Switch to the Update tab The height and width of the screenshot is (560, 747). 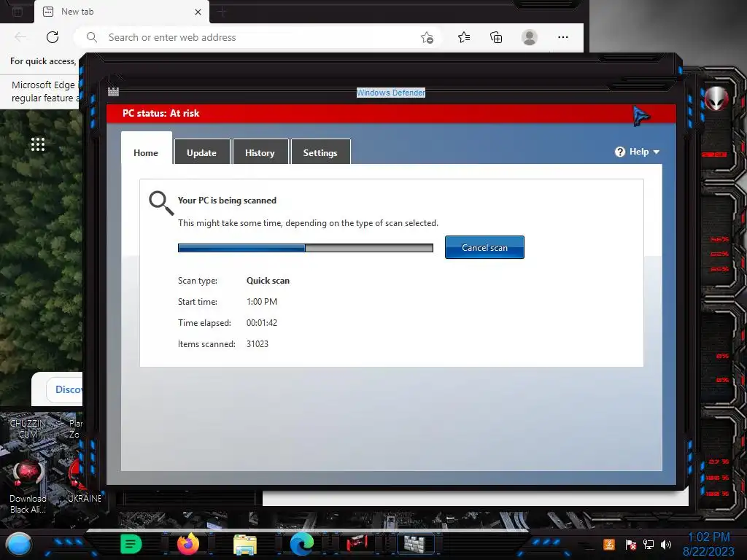pyautogui.click(x=202, y=152)
